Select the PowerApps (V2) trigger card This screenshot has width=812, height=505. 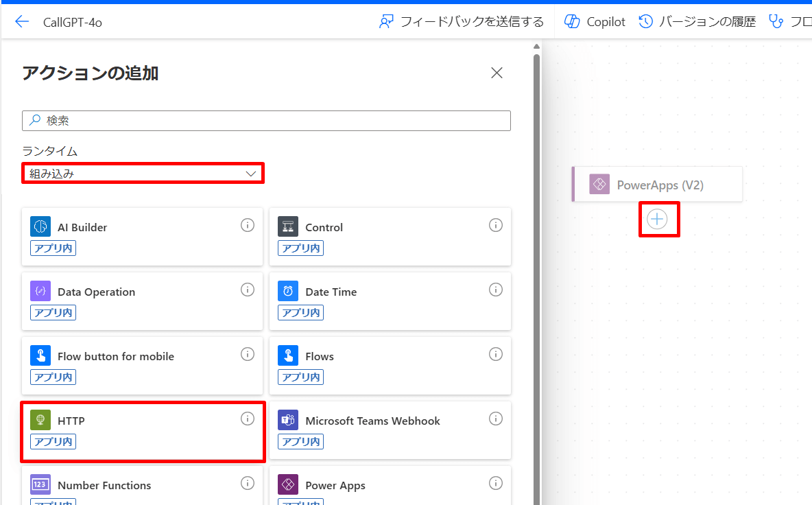click(x=657, y=184)
